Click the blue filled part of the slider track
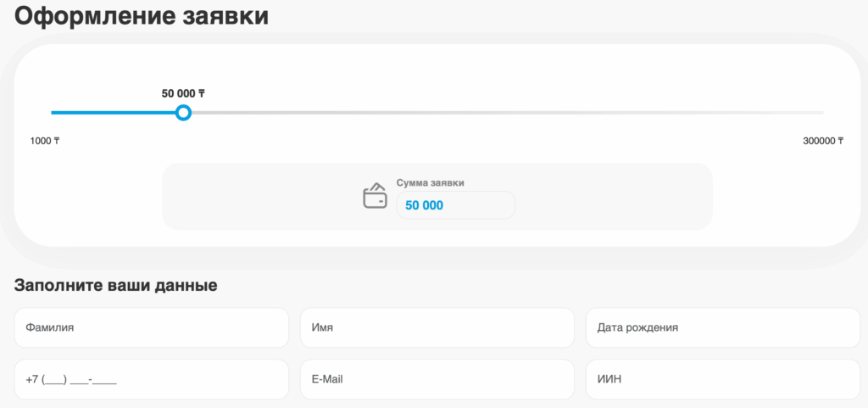 pos(110,113)
